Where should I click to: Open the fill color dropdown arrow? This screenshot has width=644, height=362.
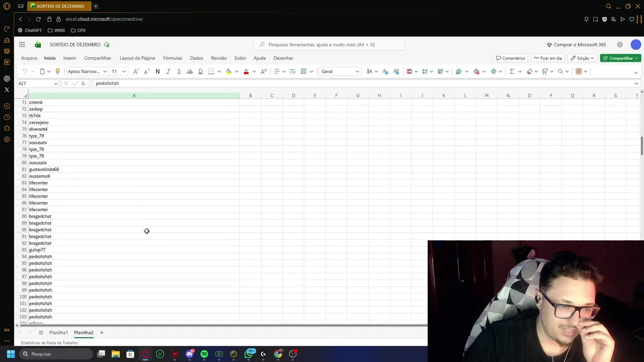point(236,71)
